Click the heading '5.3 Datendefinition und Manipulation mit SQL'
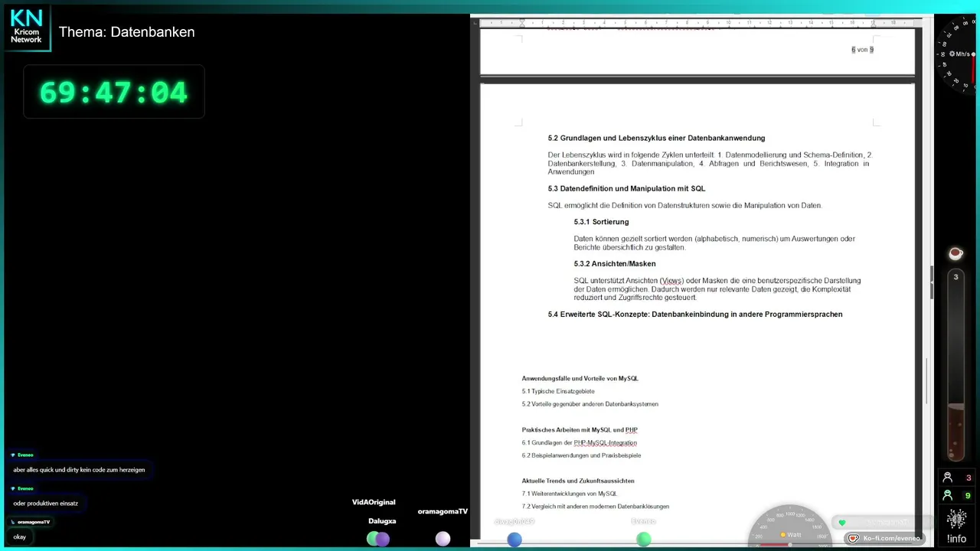This screenshot has height=551, width=980. point(626,188)
